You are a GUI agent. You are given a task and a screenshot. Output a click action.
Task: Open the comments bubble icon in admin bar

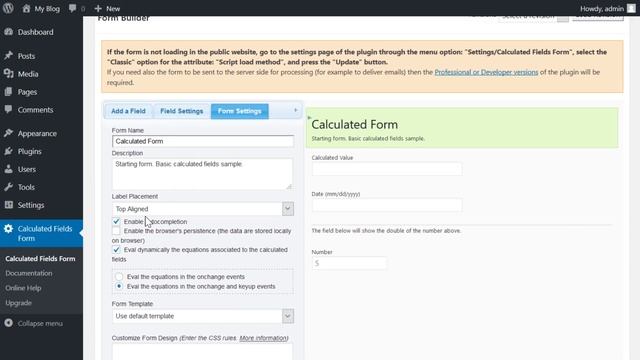(x=73, y=8)
